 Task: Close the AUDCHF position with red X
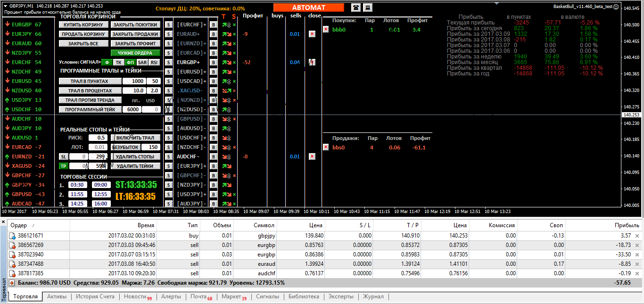[312, 156]
